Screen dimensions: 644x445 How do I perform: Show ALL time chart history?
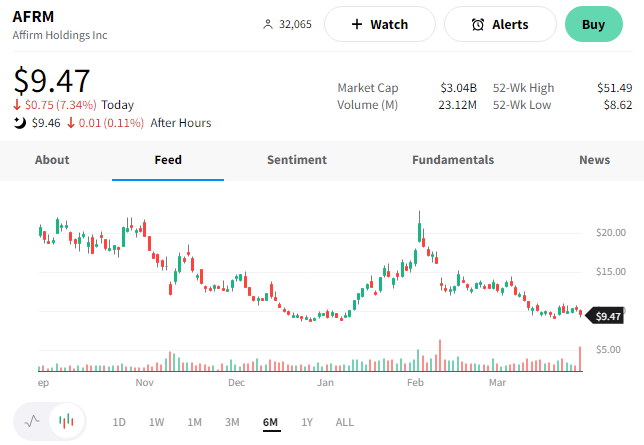point(345,422)
